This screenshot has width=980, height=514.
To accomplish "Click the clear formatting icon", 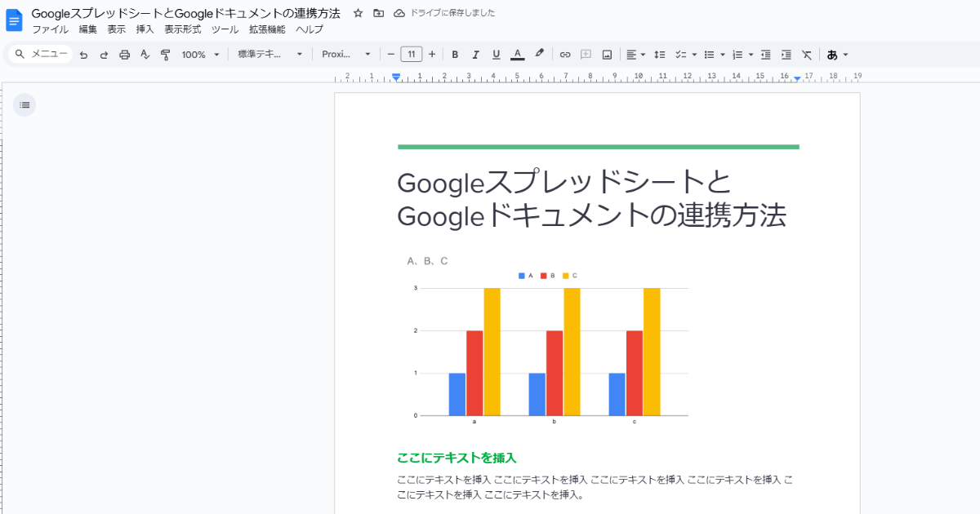I will tap(807, 55).
